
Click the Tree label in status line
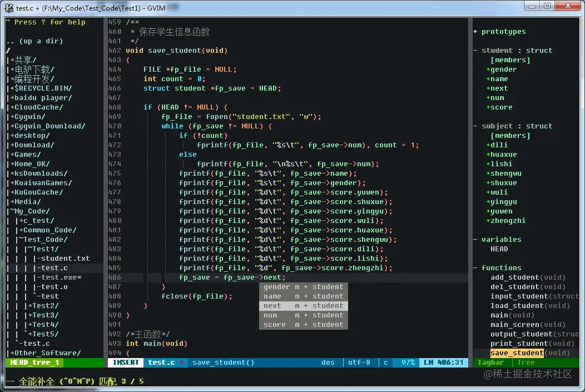point(525,363)
